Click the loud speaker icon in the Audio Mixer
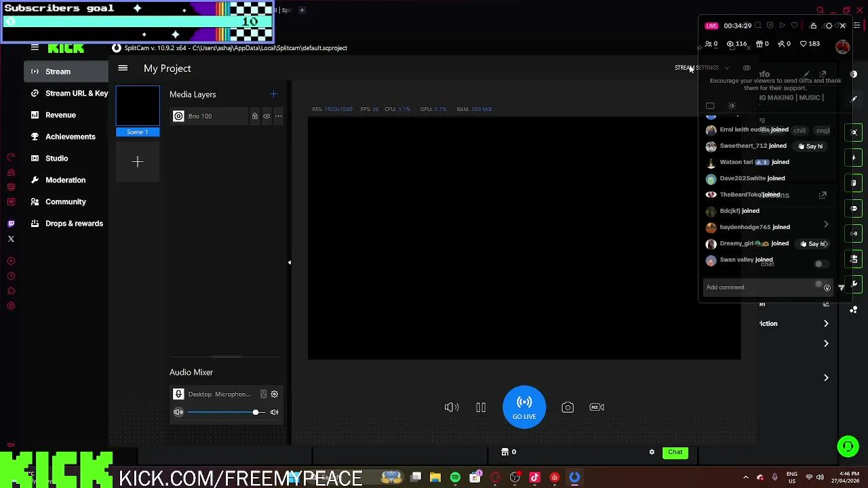 click(x=274, y=412)
